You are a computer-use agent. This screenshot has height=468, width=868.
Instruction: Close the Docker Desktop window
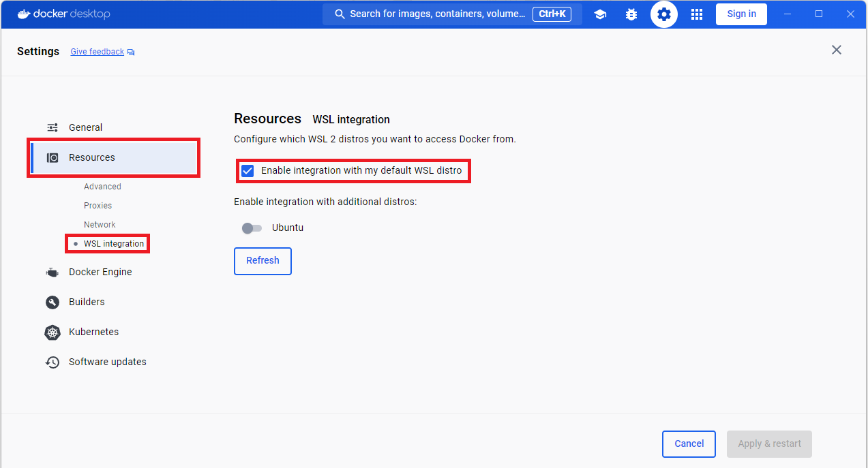[850, 14]
